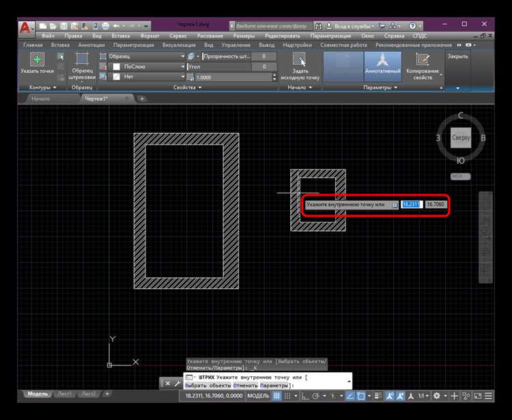The image size is (512, 420).
Task: Click the hatch layer override icon
Action: pos(191,56)
